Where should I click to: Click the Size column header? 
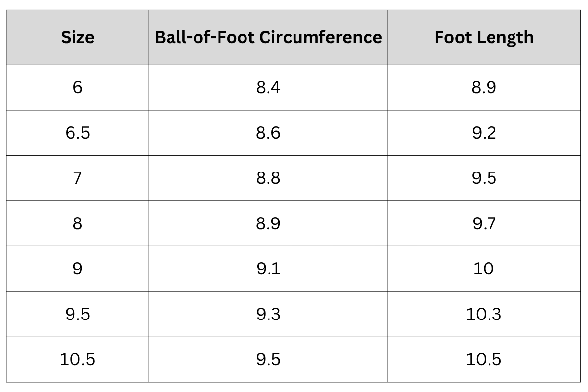point(77,38)
